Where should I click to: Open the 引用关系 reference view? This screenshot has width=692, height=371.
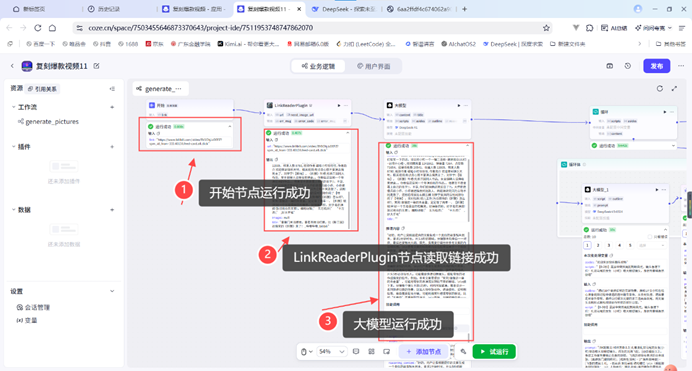(x=42, y=89)
